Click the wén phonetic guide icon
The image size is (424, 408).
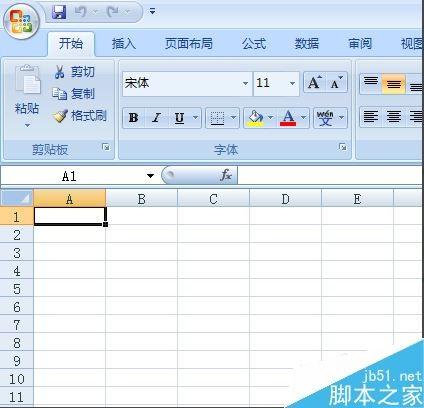tap(325, 118)
